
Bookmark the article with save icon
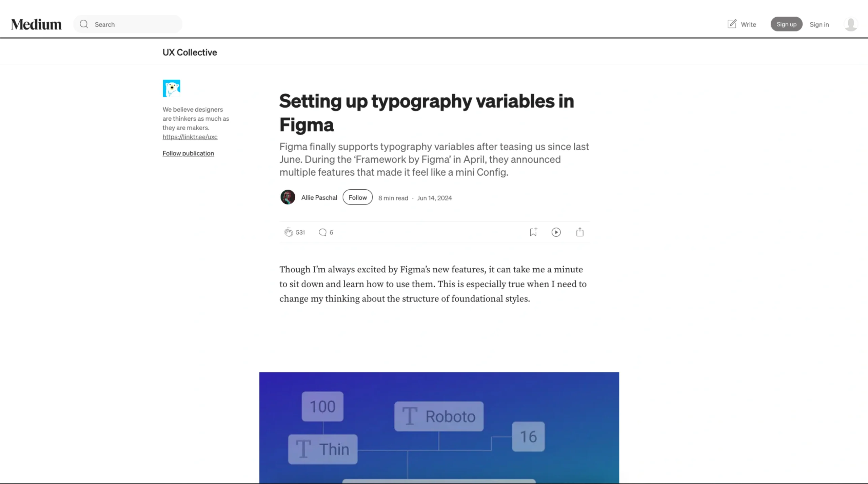tap(533, 232)
